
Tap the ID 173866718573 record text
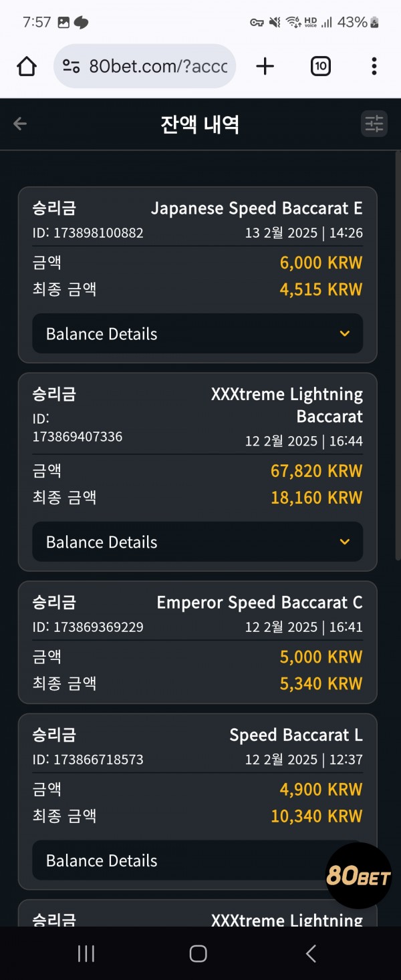pos(88,760)
